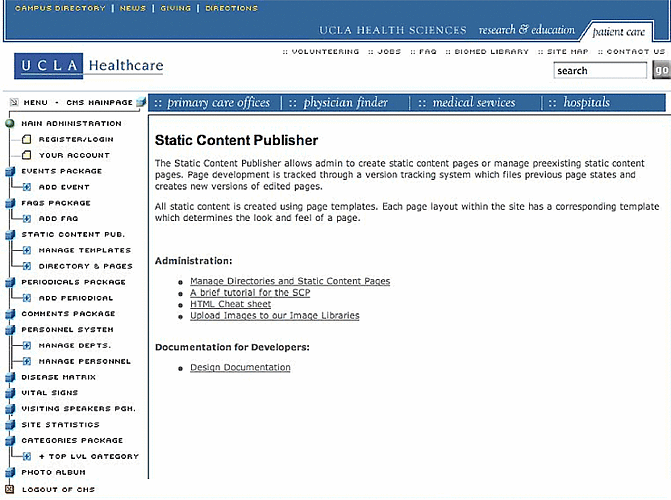Click the plus icon beside Add FAQ
Viewport: 671px width, 500px height.
coord(27,219)
